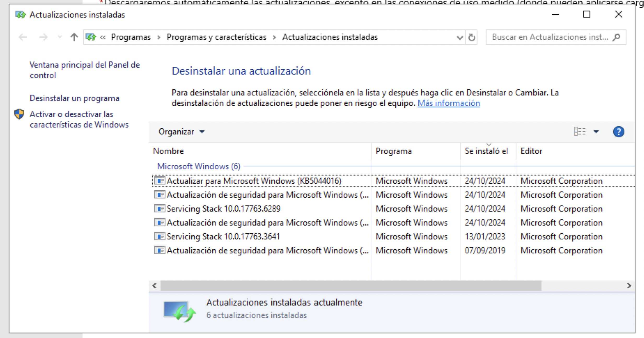This screenshot has width=644, height=338.
Task: Collapse the Microsoft Windows (6) group
Action: tap(198, 166)
